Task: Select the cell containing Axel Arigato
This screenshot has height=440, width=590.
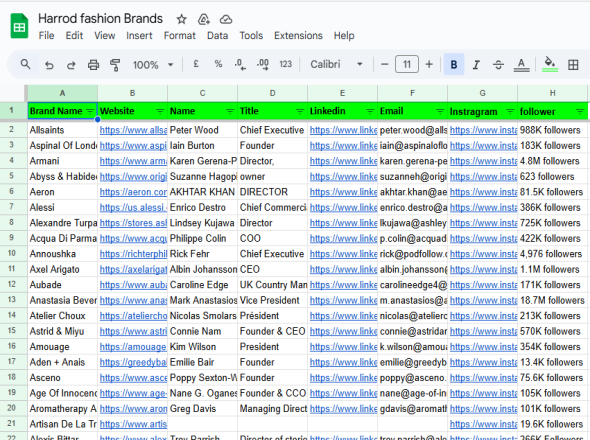Action: (62, 269)
